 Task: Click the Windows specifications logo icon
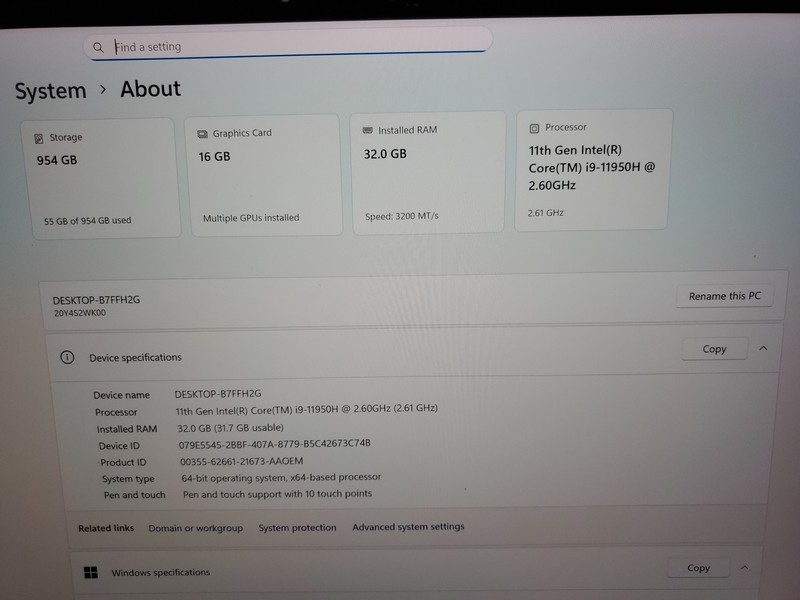[x=91, y=572]
